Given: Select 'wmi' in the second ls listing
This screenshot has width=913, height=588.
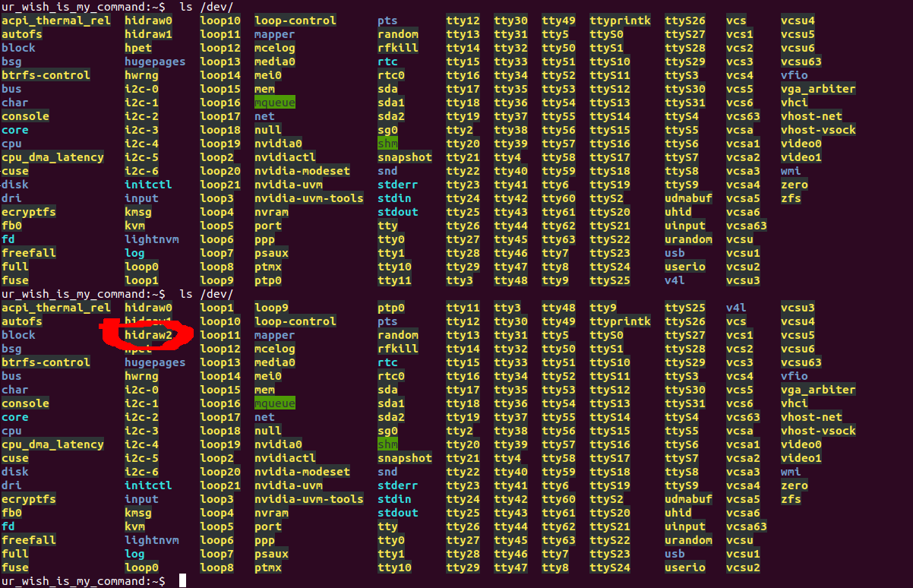Looking at the screenshot, I should [791, 472].
